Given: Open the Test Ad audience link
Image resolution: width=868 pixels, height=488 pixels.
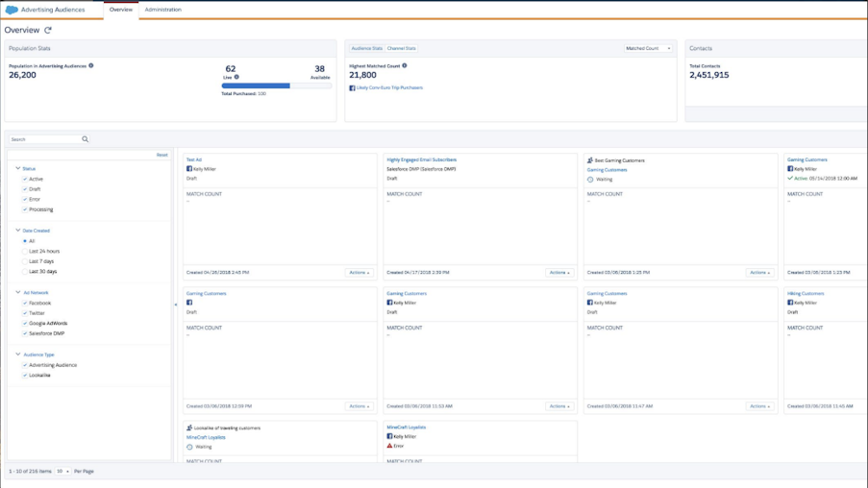Looking at the screenshot, I should tap(194, 159).
